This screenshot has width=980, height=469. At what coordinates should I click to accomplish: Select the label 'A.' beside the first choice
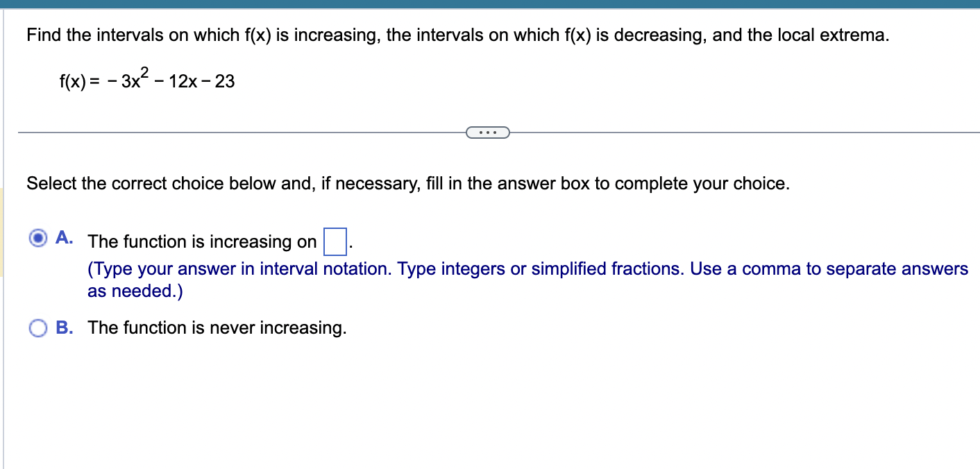64,237
